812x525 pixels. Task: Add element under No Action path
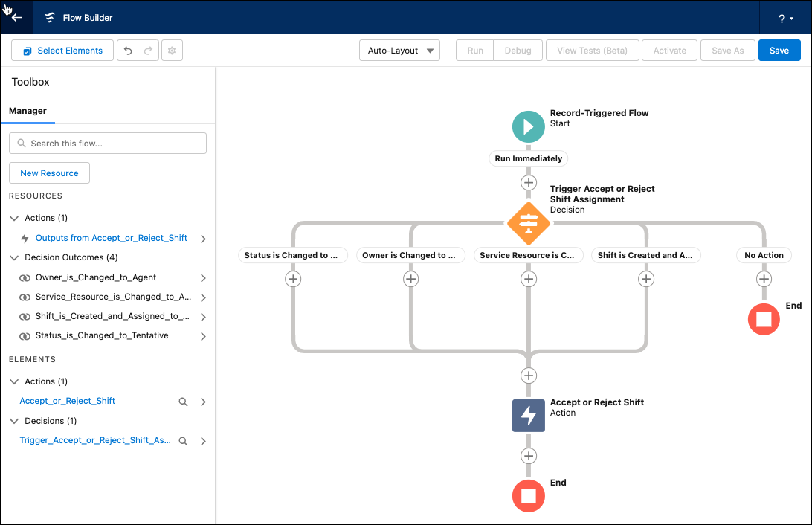click(764, 279)
